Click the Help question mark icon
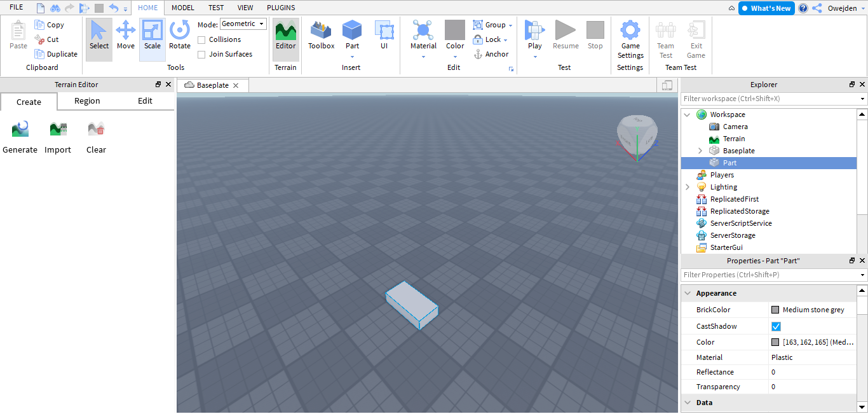The height and width of the screenshot is (414, 868). 803,8
